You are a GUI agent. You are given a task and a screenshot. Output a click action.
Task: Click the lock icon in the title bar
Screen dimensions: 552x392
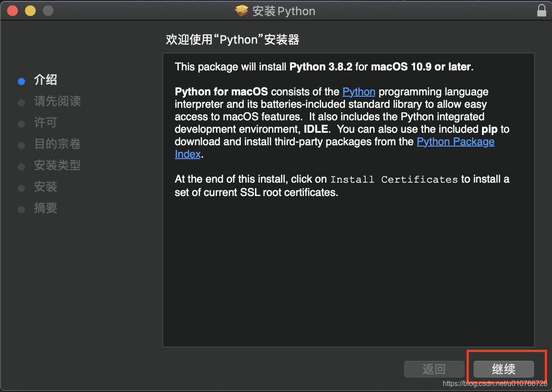(x=541, y=10)
